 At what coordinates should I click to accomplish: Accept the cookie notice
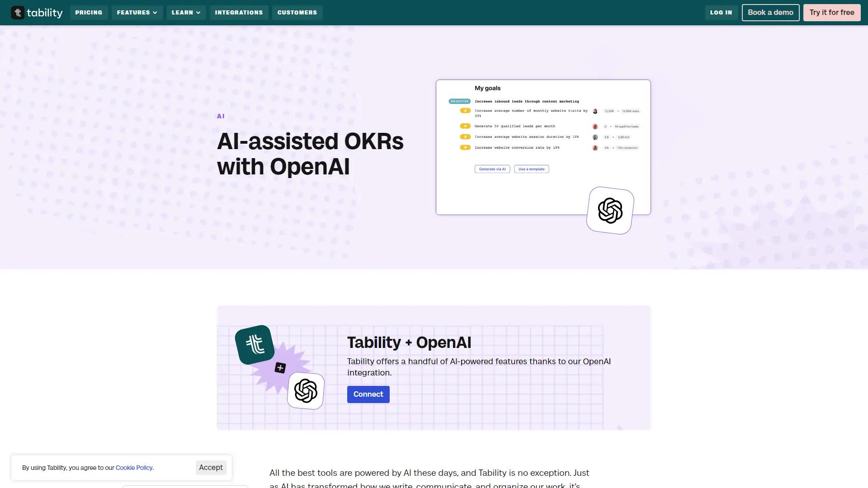(x=211, y=467)
